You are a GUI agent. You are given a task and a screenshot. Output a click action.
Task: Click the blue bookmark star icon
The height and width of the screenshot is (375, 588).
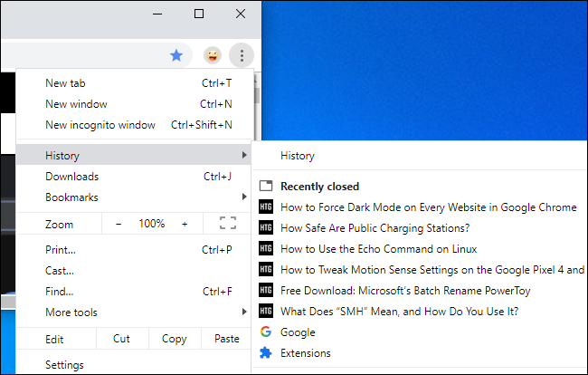176,56
